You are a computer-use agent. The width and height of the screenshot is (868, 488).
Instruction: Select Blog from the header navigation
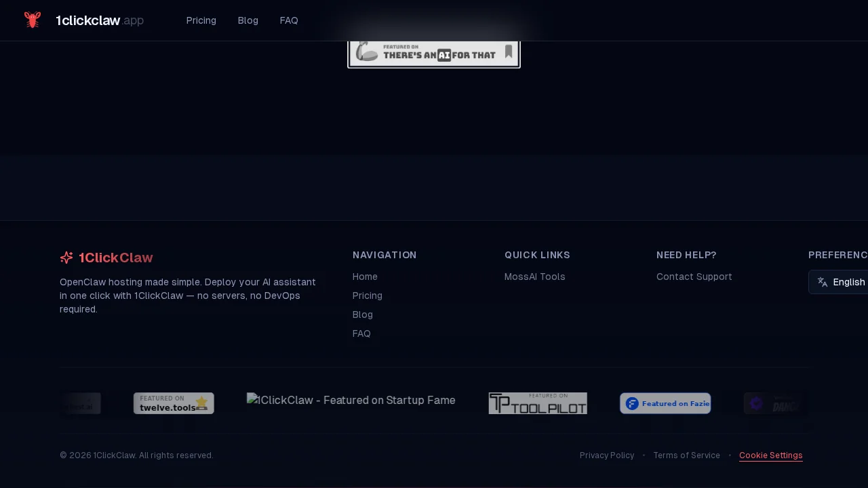[248, 20]
